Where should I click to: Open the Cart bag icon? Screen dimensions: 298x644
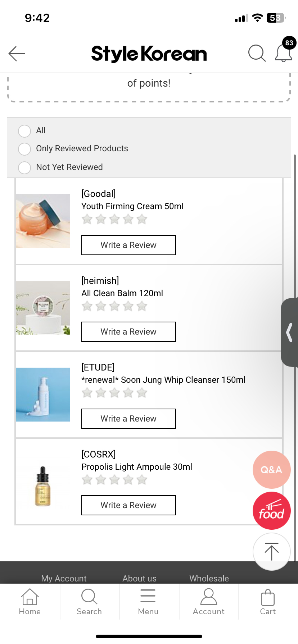coord(268,602)
